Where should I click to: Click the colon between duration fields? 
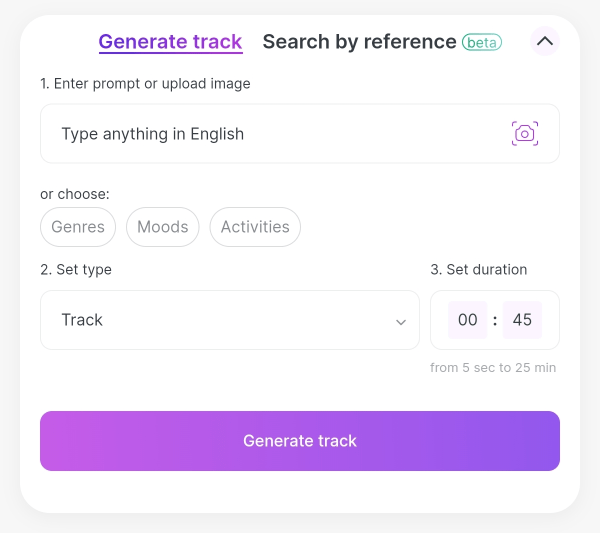(495, 321)
